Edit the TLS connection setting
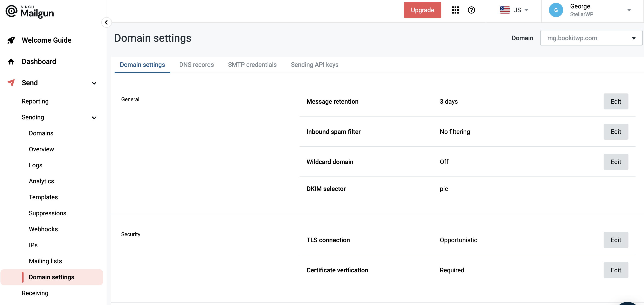644x305 pixels. pos(616,240)
